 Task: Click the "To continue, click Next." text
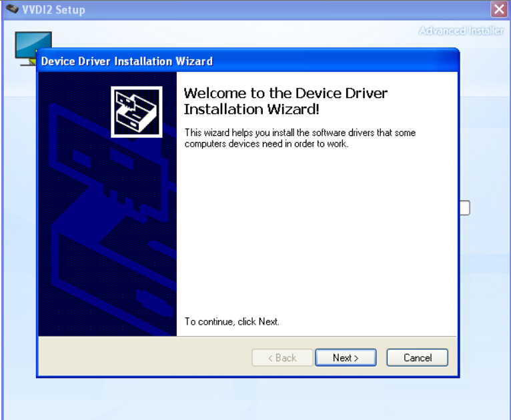(x=231, y=322)
